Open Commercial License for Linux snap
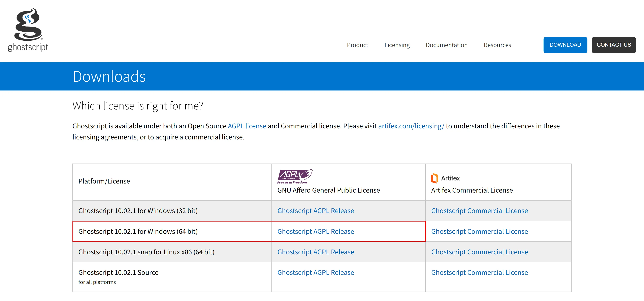 coord(479,252)
